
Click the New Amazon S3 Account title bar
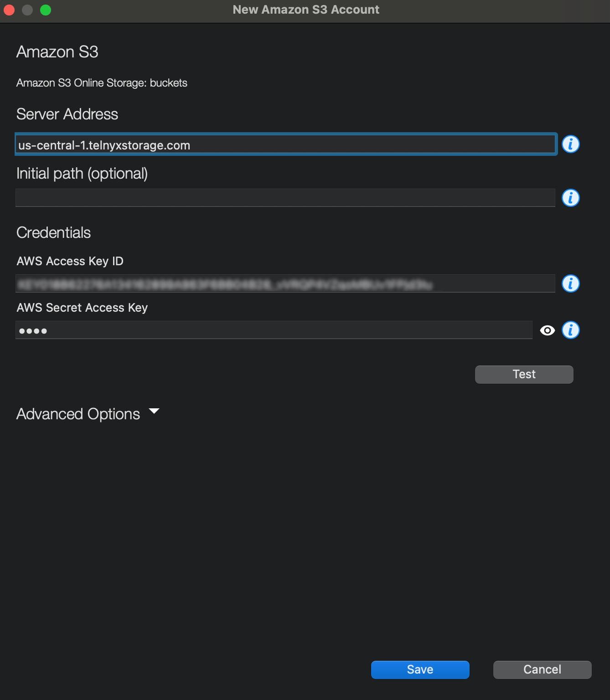point(306,10)
